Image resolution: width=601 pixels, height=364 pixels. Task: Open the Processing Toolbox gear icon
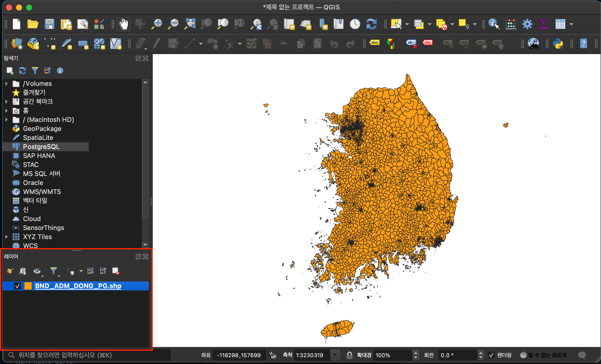point(527,24)
